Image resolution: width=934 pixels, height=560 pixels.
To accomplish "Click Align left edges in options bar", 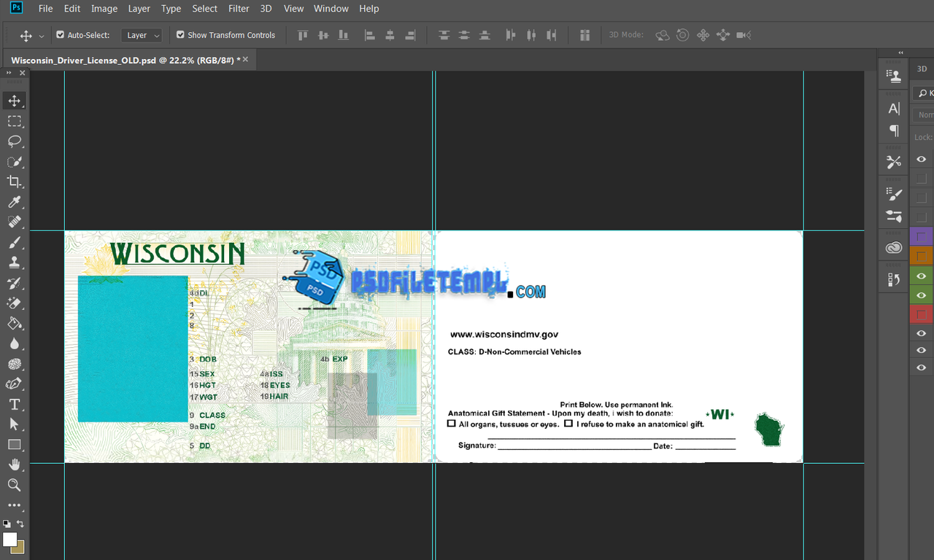I will point(369,35).
